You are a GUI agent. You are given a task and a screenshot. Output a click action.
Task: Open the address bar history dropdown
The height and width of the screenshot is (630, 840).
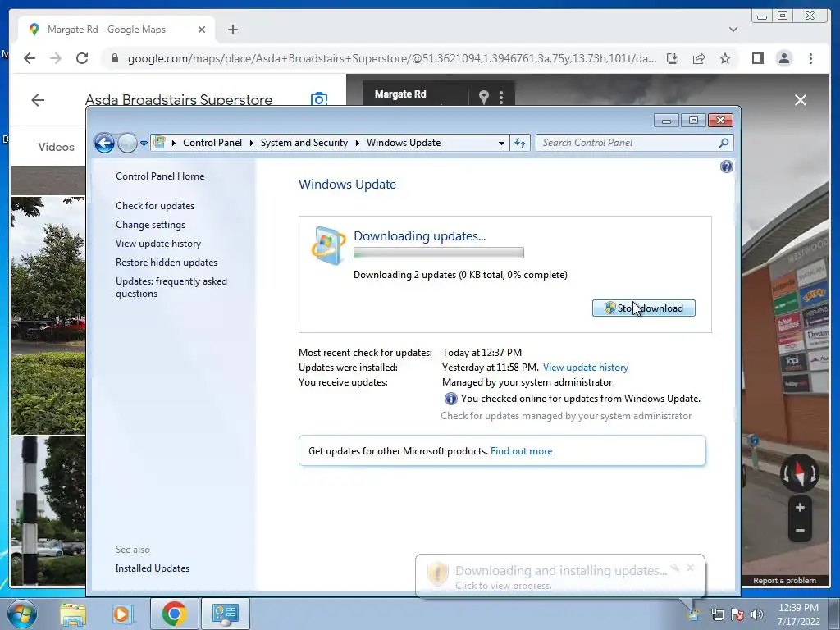[x=501, y=143]
